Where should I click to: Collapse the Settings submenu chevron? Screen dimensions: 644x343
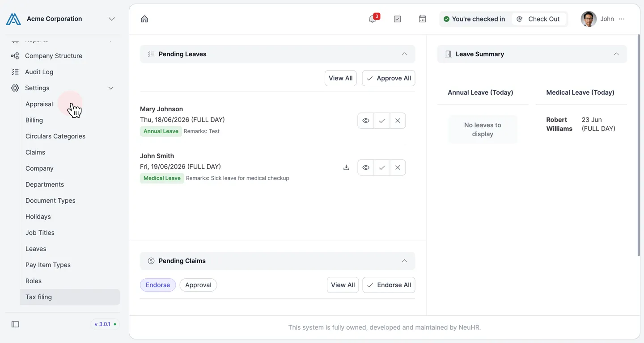click(111, 88)
